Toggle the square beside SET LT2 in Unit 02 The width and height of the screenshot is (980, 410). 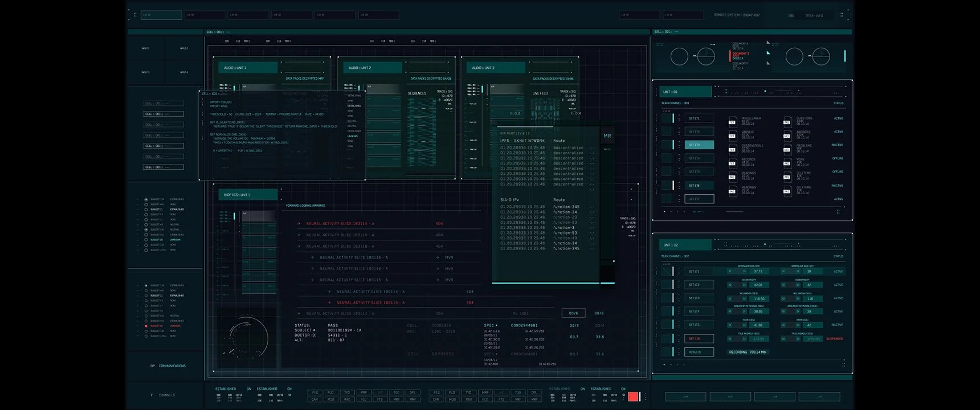click(666, 285)
